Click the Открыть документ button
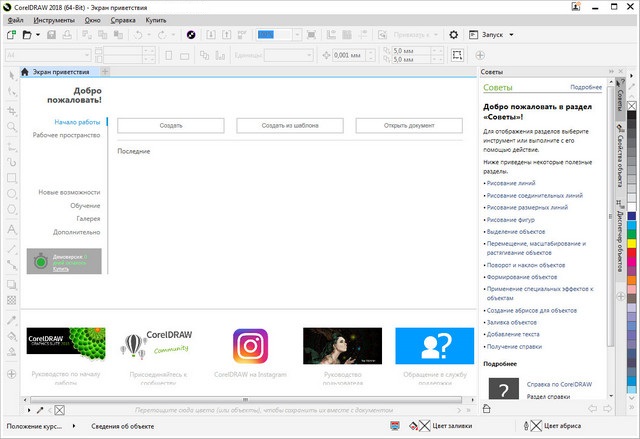640x439 pixels. (408, 126)
